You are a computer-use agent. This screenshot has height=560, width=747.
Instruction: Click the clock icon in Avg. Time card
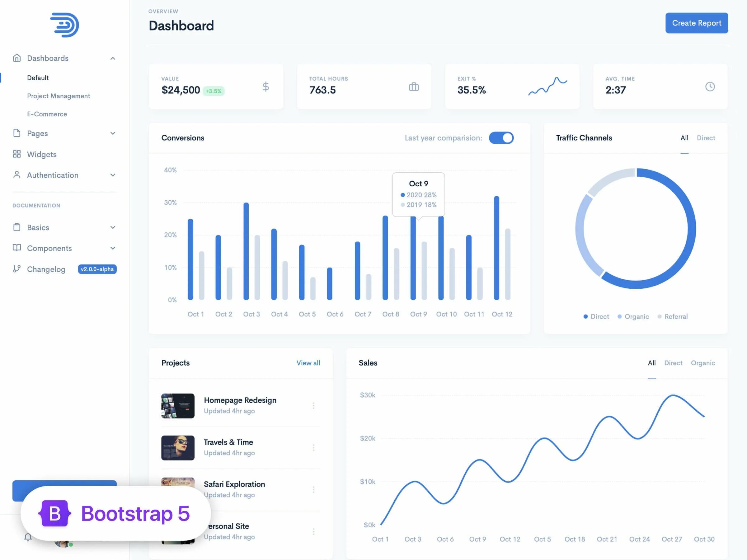click(710, 87)
